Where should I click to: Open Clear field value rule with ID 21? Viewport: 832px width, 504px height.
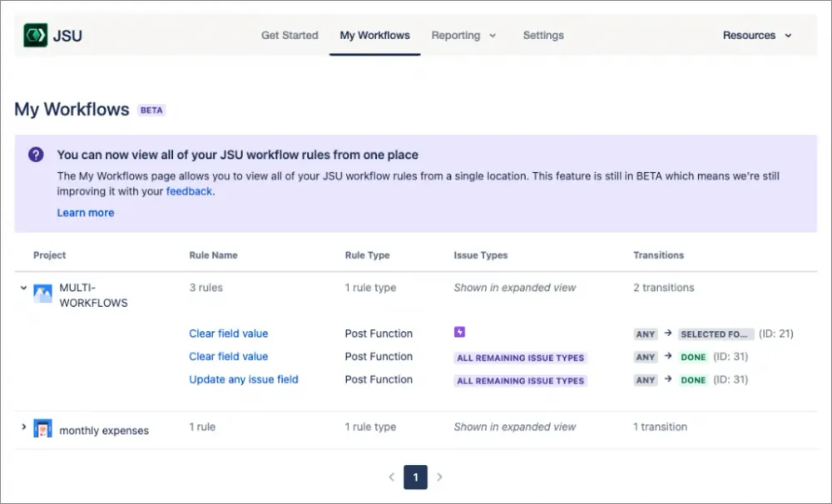coord(229,334)
